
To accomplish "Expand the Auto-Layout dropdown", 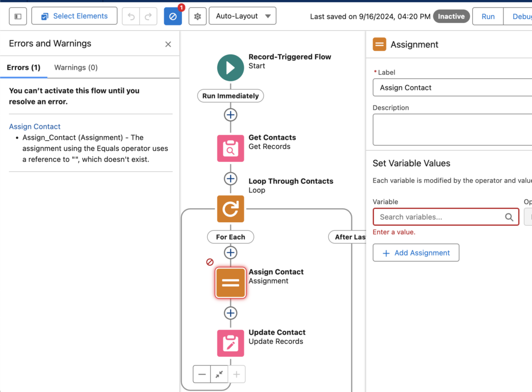I will [x=243, y=16].
